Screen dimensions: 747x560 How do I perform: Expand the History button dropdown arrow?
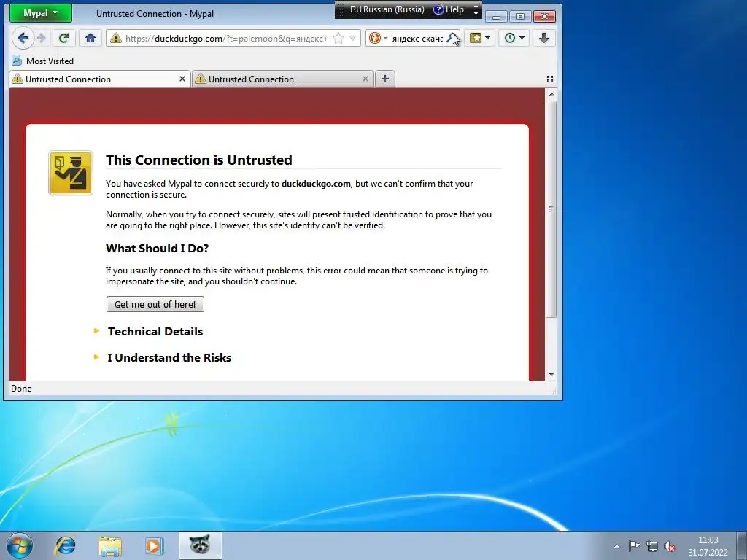coord(522,38)
